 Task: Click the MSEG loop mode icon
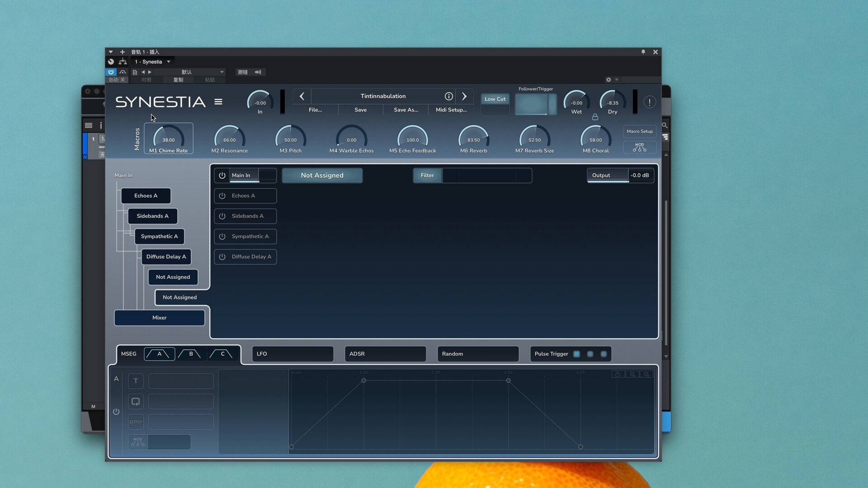[x=136, y=401]
